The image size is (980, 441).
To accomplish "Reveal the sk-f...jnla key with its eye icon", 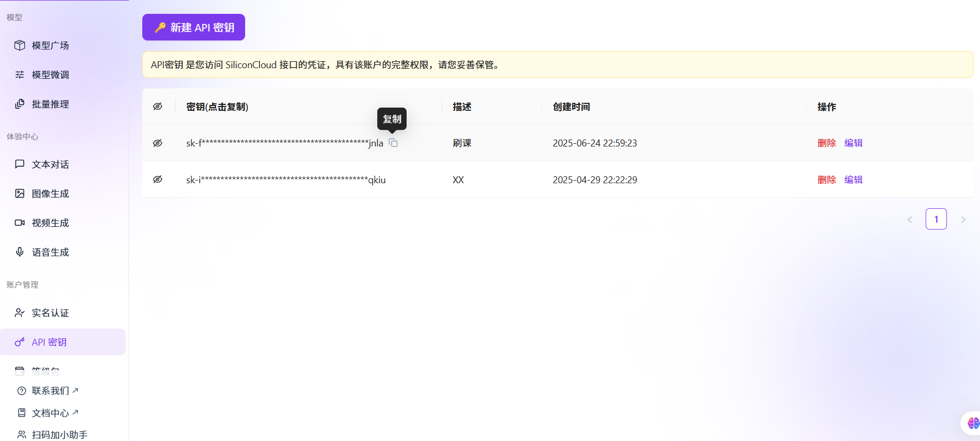I will click(158, 143).
